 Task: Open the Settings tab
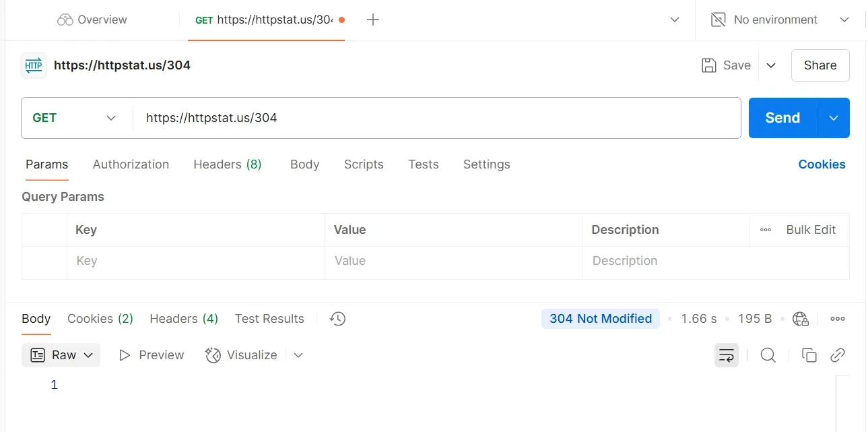(487, 164)
